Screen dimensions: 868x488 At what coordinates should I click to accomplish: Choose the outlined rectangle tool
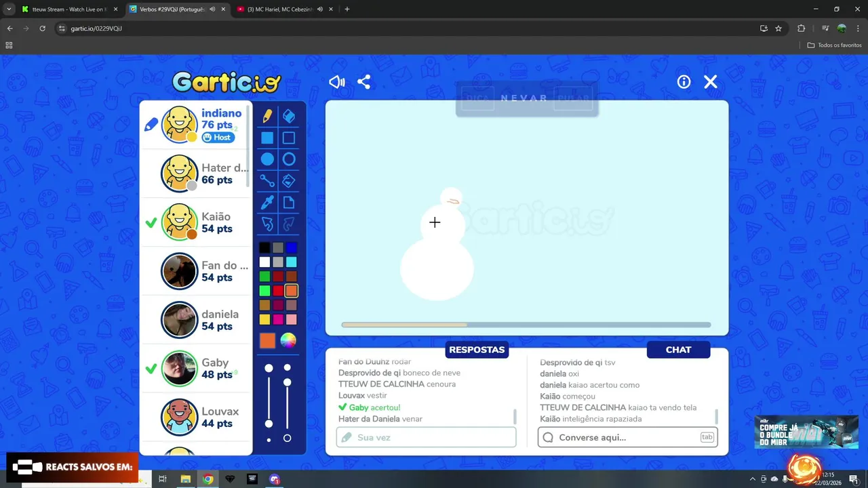(x=289, y=138)
